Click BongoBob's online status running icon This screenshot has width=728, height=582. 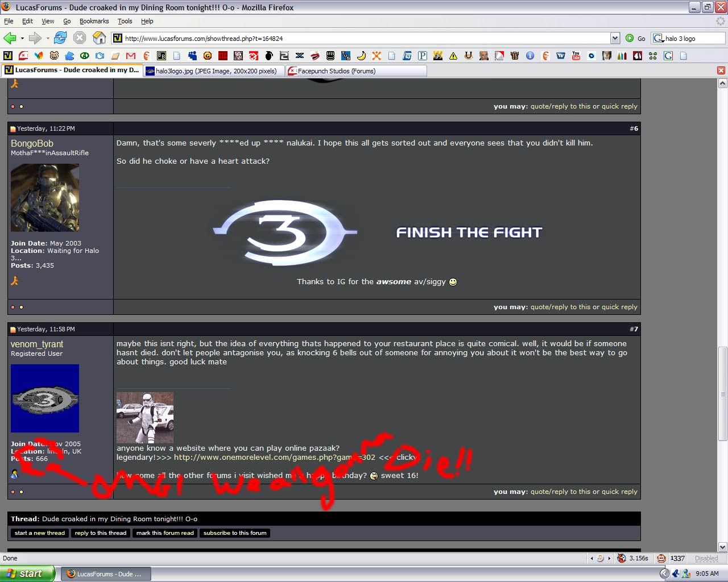point(15,280)
